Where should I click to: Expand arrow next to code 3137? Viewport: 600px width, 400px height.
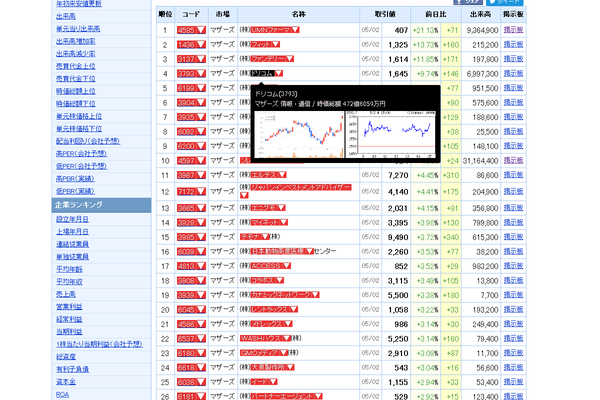coord(201,59)
